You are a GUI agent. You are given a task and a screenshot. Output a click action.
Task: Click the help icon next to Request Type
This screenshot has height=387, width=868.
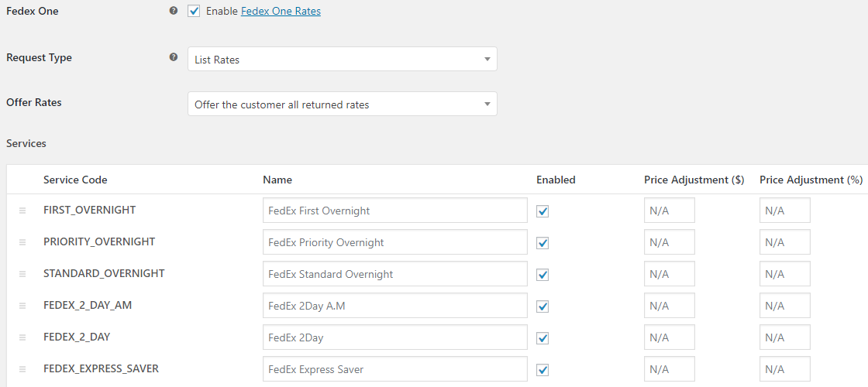pyautogui.click(x=174, y=57)
